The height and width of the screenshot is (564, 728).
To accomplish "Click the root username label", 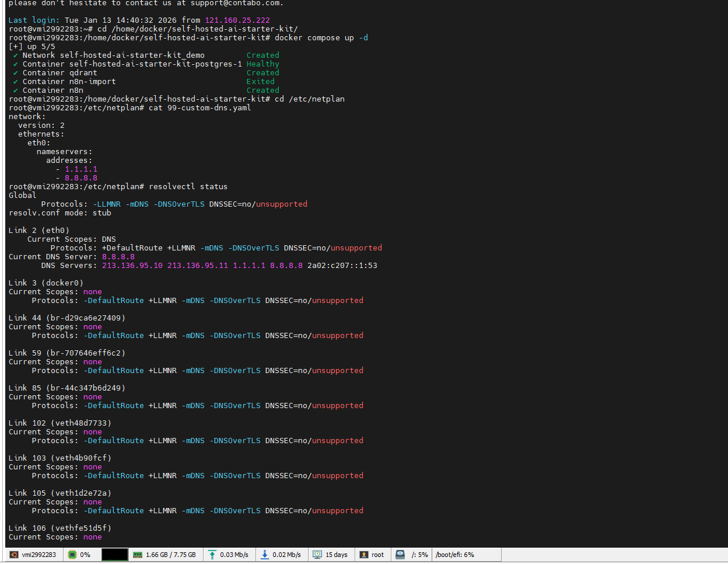I will (x=378, y=555).
